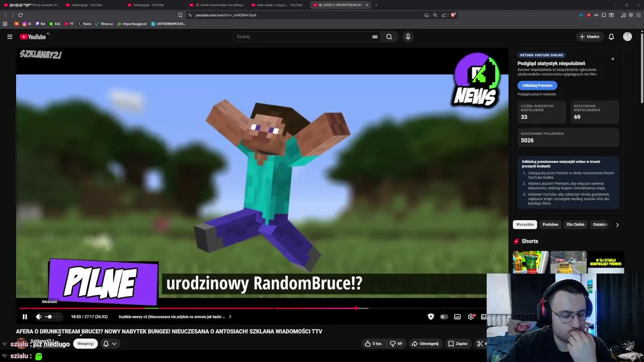Open YouTube notifications bell in header

[x=611, y=37]
